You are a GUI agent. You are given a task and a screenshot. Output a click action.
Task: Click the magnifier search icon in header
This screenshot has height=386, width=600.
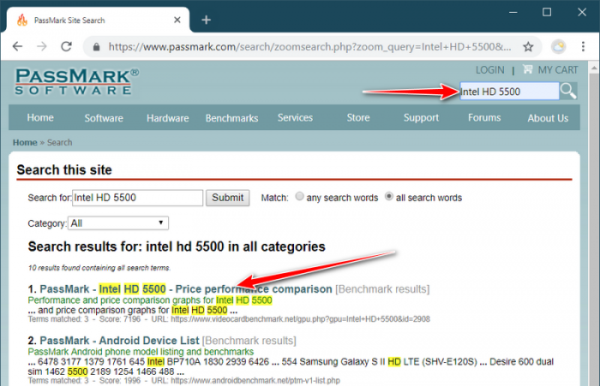pyautogui.click(x=568, y=91)
